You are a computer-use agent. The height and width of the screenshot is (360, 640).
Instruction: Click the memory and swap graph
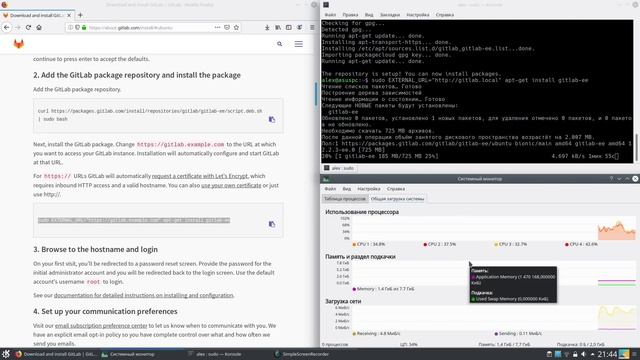(x=493, y=273)
